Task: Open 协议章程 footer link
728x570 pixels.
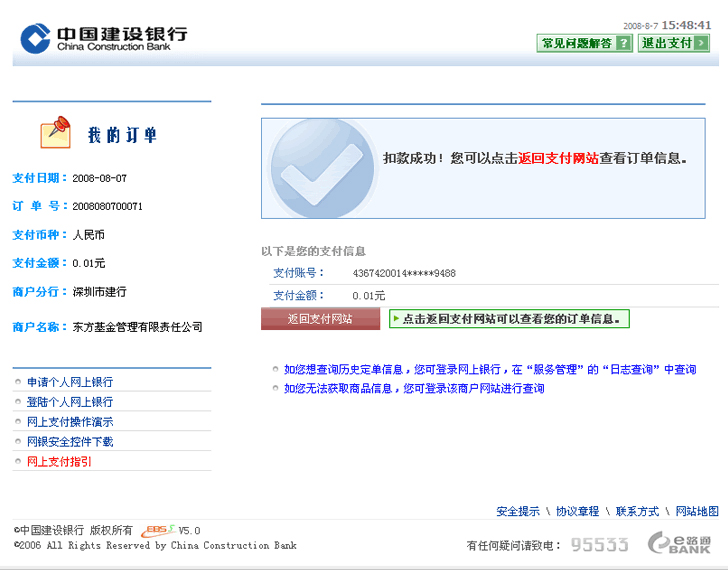Action: [577, 512]
